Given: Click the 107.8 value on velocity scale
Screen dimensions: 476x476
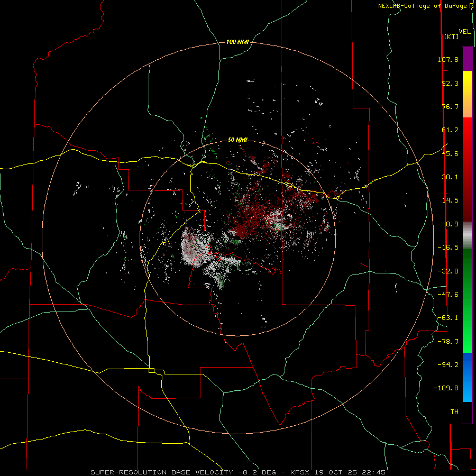Looking at the screenshot, I should [x=448, y=59].
